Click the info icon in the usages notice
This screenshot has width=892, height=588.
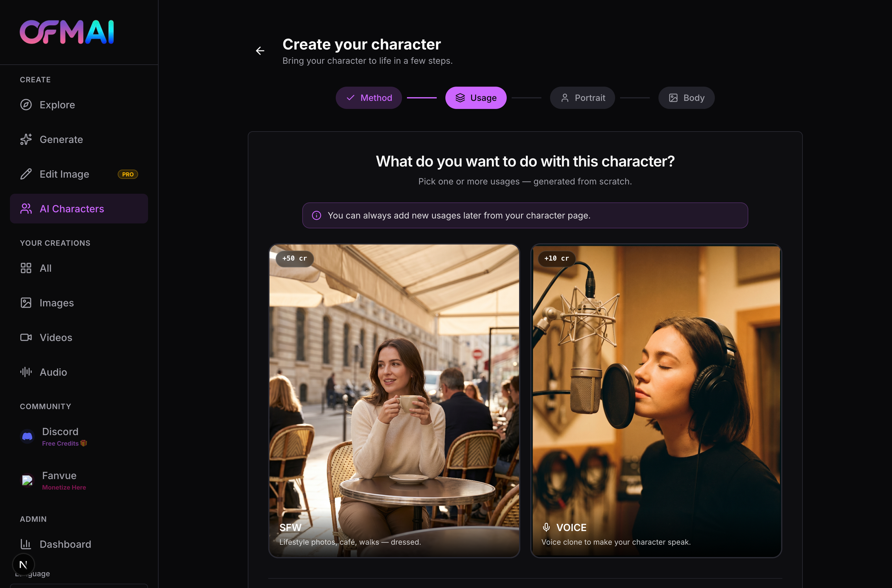point(316,216)
